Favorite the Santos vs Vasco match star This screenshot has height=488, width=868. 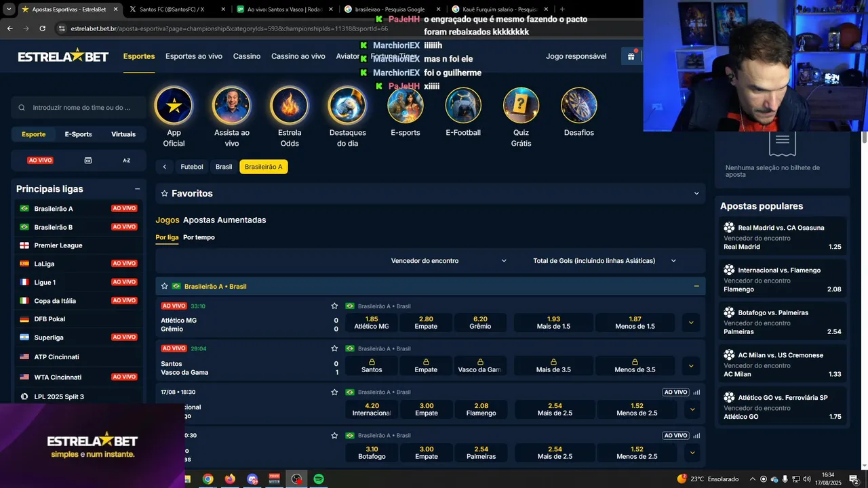point(334,348)
